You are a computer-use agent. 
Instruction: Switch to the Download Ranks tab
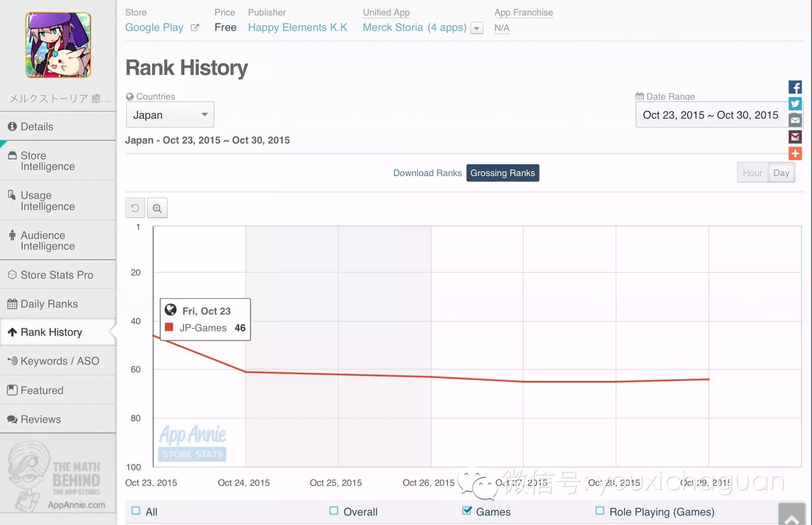(427, 173)
